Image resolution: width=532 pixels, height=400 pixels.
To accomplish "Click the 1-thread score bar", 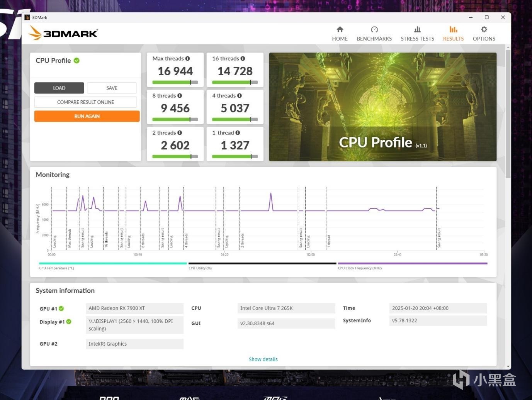I will pos(235,156).
